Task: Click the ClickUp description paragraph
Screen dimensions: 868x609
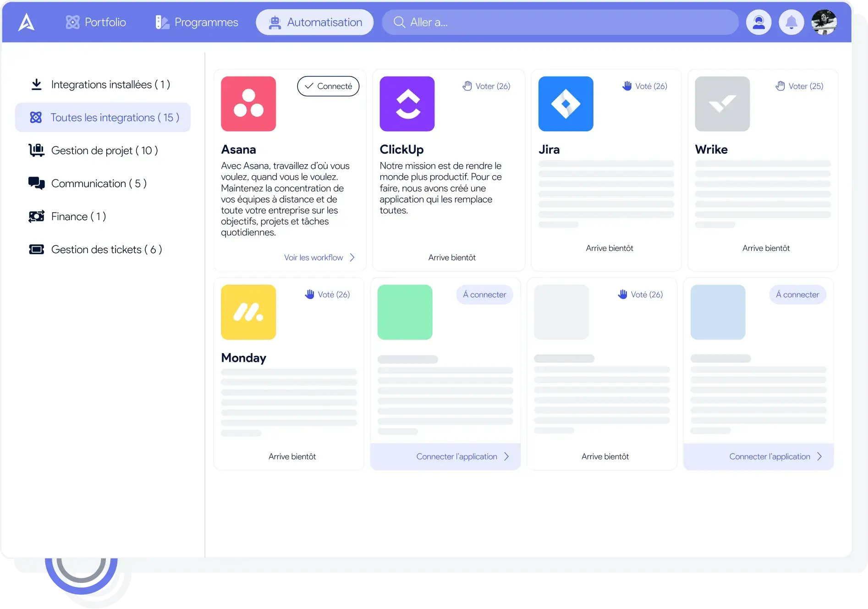Action: [440, 188]
